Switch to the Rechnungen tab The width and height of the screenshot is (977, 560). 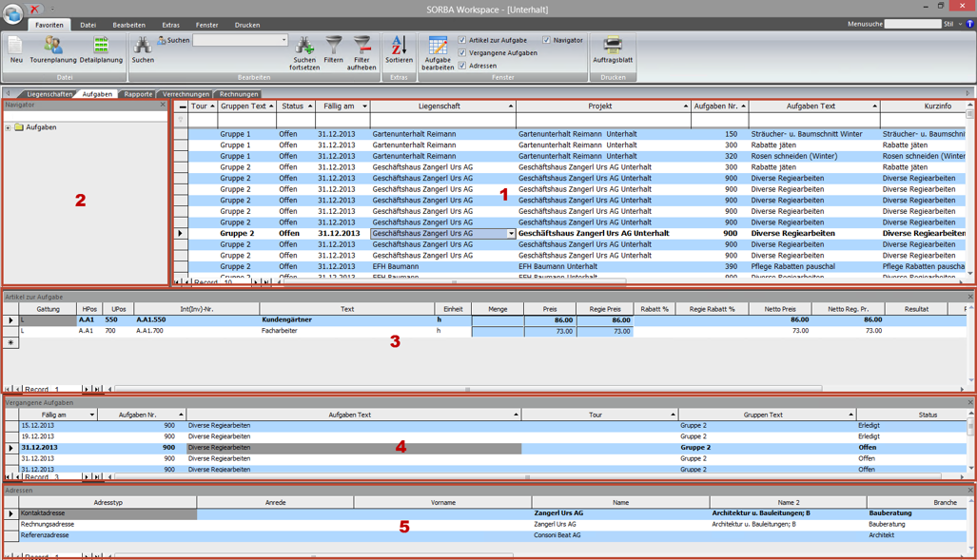[x=239, y=94]
